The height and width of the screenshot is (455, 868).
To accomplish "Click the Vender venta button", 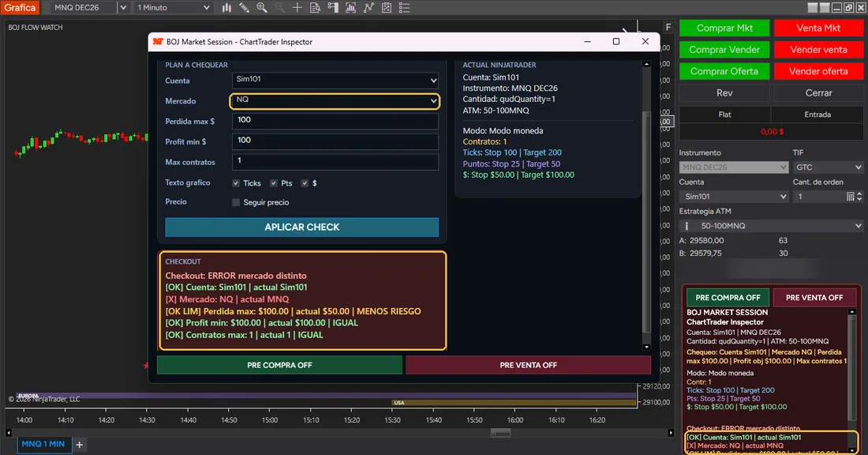I will click(818, 49).
